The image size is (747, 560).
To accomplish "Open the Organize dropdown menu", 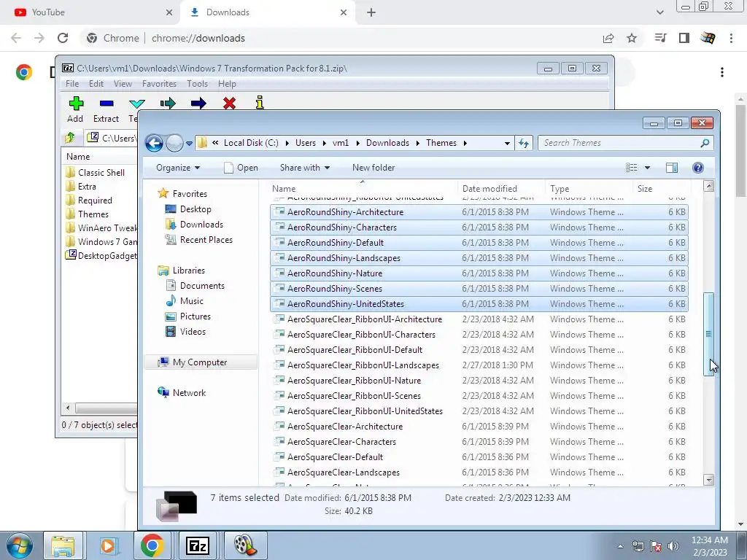I will (x=178, y=168).
